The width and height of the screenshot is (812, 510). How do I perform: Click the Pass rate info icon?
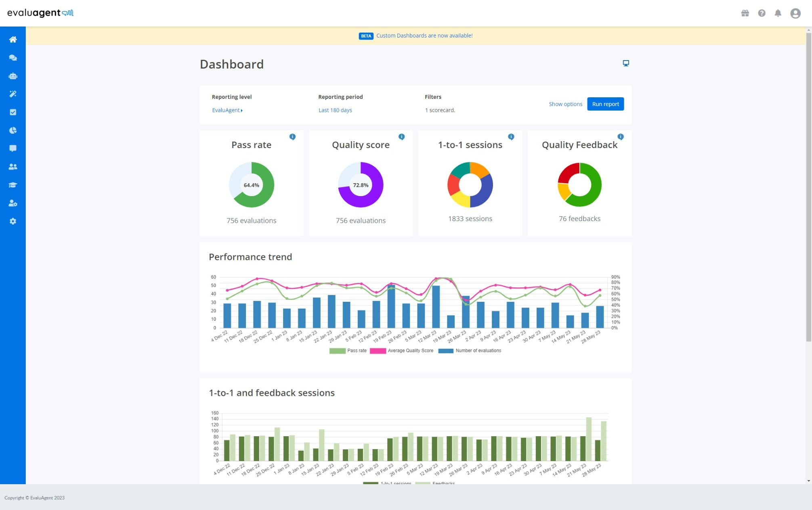coord(292,137)
